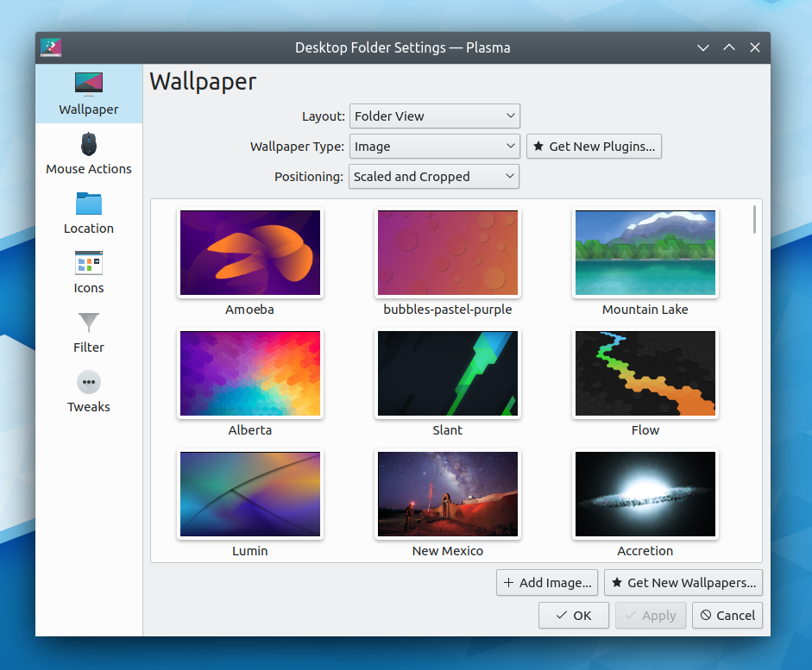The height and width of the screenshot is (670, 812).
Task: Open Mouse Actions settings
Action: click(89, 153)
